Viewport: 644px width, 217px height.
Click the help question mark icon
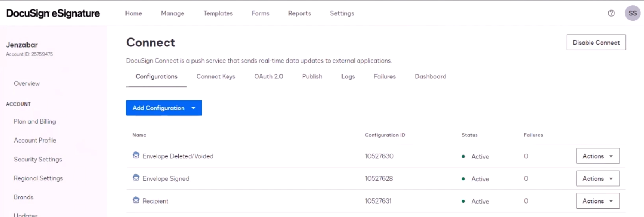click(611, 13)
